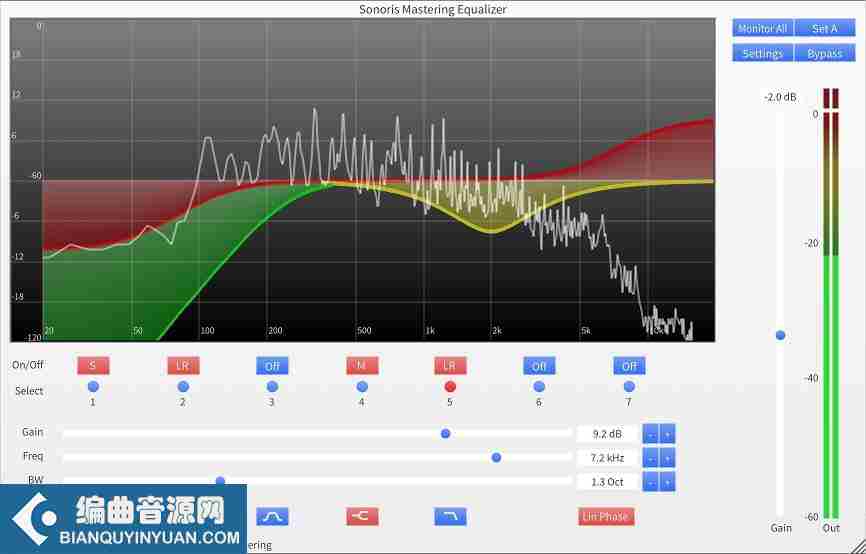Click the BW slider handle
Screen dimensions: 866x554
tap(220, 481)
